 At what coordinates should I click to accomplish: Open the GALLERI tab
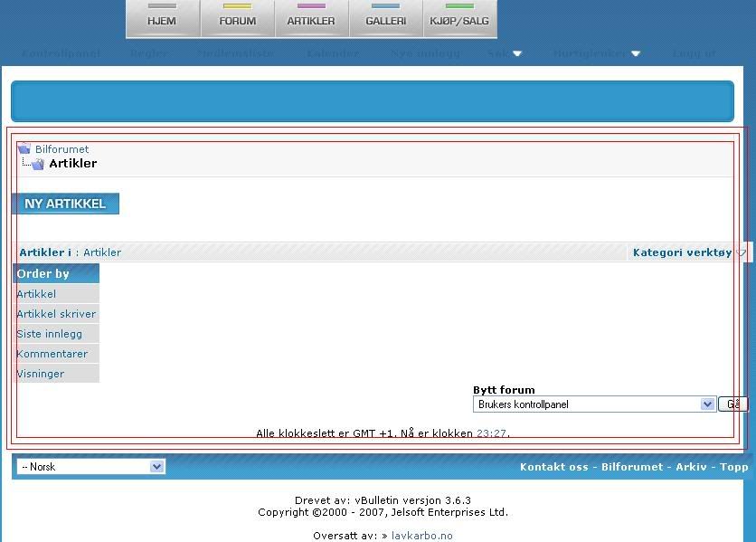386,19
